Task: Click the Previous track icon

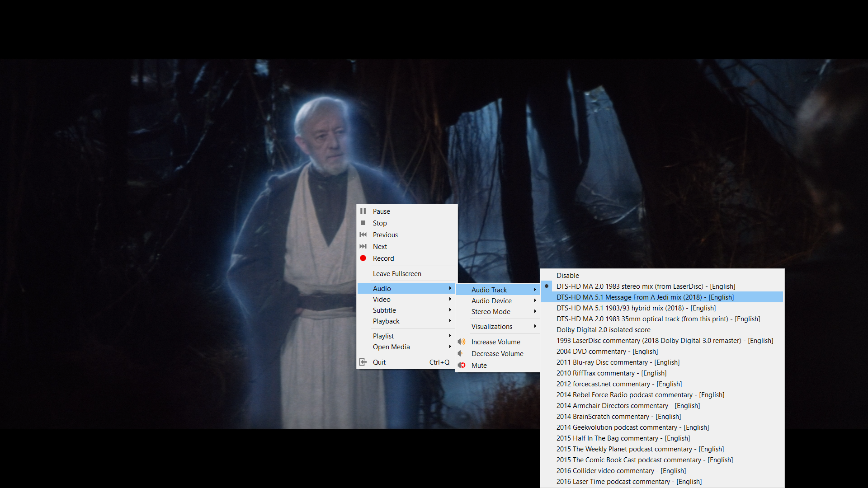Action: point(363,235)
